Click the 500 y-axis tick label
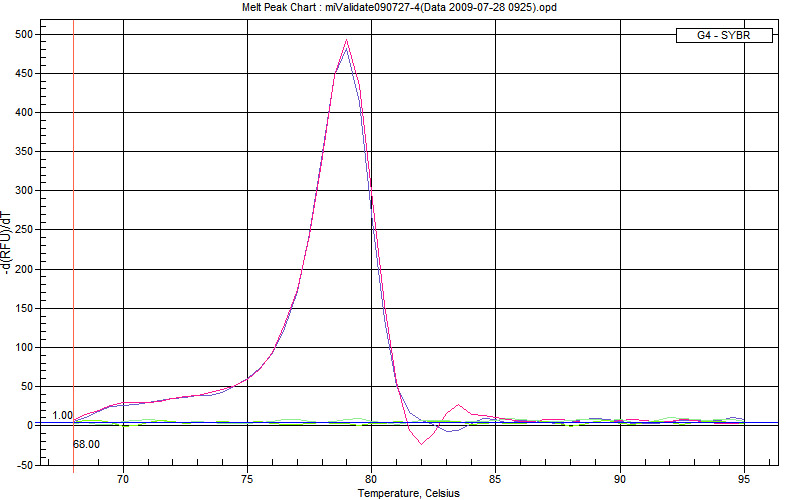Image resolution: width=800 pixels, height=500 pixels. tap(23, 34)
